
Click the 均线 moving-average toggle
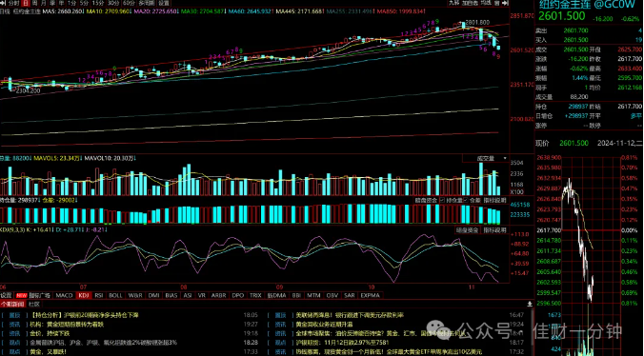[486, 3]
